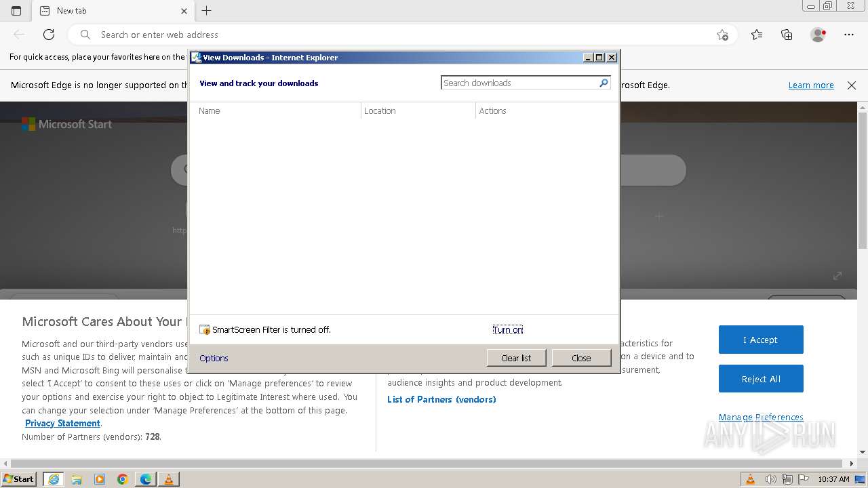The image size is (868, 488).
Task: Click SmartScreen Filter warning shield icon
Action: 205,330
